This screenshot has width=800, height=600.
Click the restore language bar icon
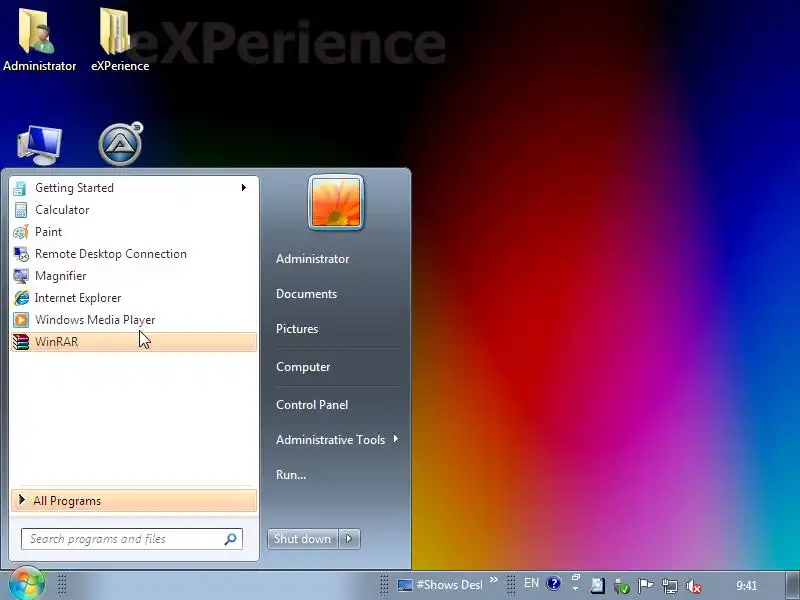point(576,577)
